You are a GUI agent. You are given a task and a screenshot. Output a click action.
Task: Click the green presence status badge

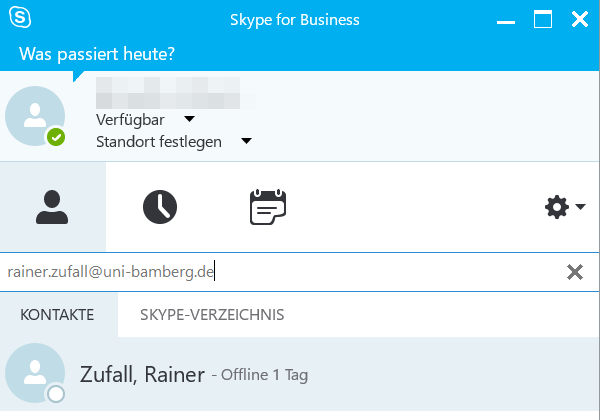[56, 138]
